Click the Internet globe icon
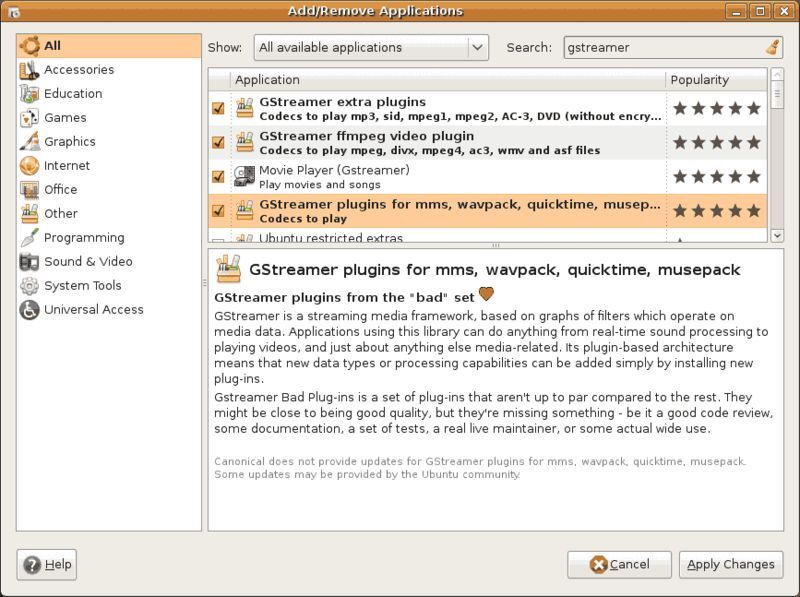This screenshot has width=800, height=597. click(x=29, y=166)
